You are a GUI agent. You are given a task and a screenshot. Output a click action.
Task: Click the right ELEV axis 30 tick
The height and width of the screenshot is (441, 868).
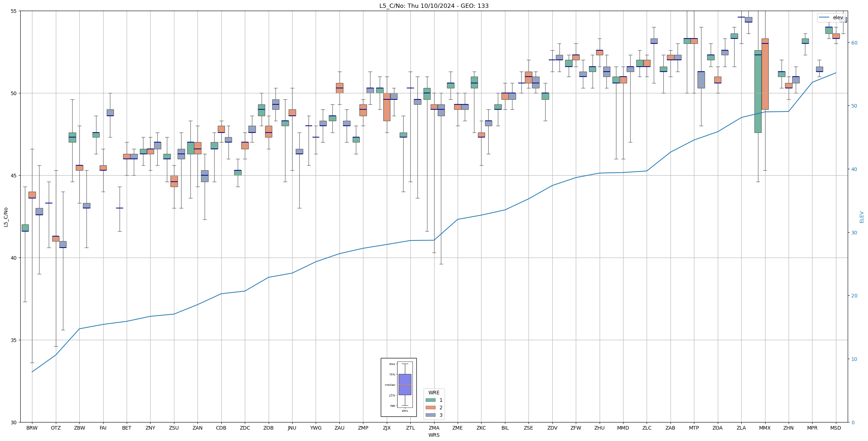(x=854, y=233)
